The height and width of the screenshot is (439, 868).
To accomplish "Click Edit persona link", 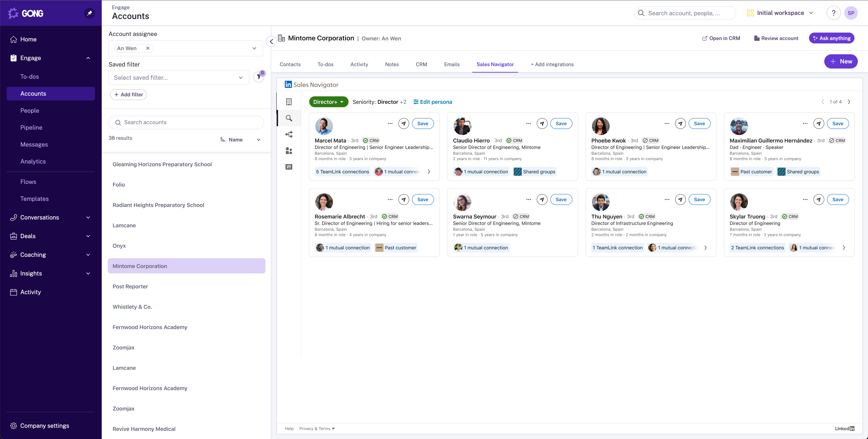I will [x=433, y=102].
